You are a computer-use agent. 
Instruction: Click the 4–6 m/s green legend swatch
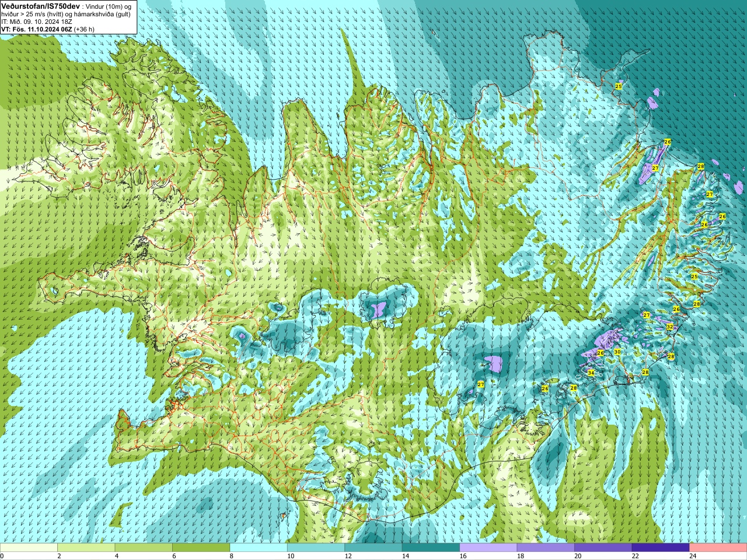[x=144, y=548]
